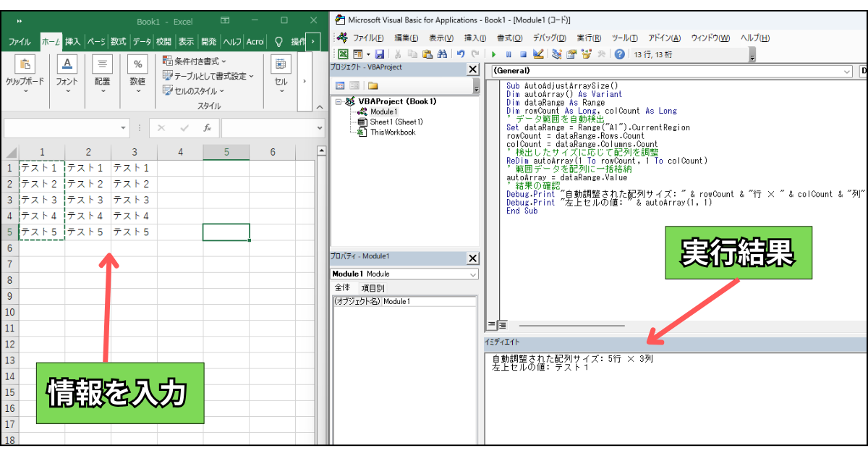Open the デバッグ(D) menu in VBA editor
This screenshot has width=868, height=456.
(550, 38)
